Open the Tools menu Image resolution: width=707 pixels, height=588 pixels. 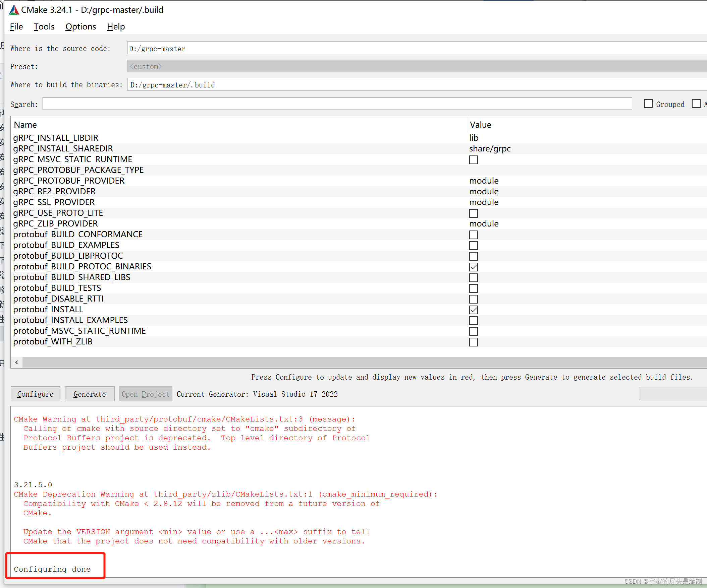(x=44, y=26)
